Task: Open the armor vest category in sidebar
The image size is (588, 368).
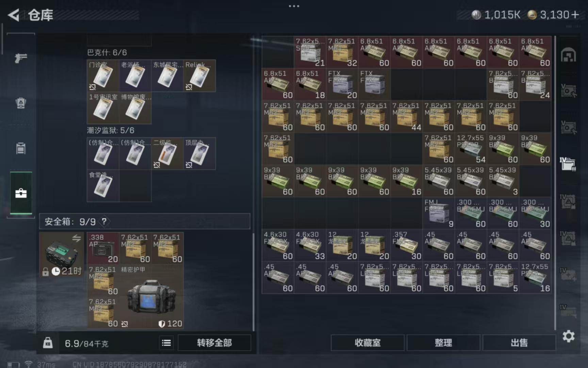Action: point(21,103)
